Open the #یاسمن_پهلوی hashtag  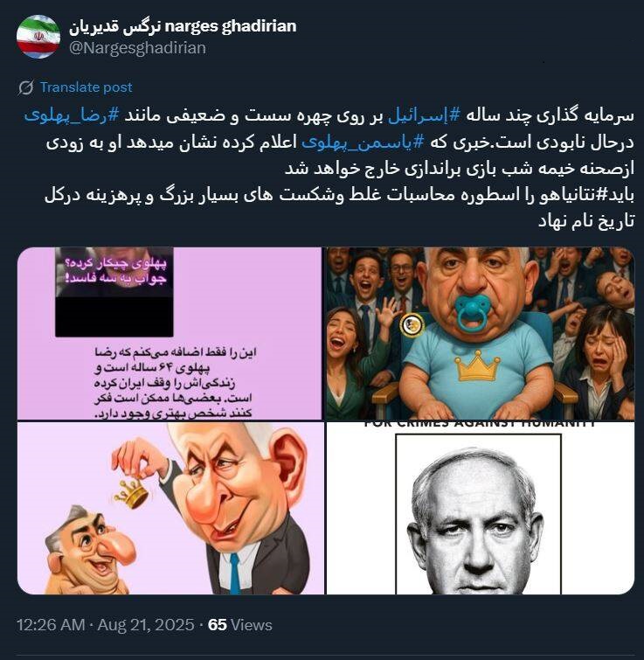click(363, 142)
